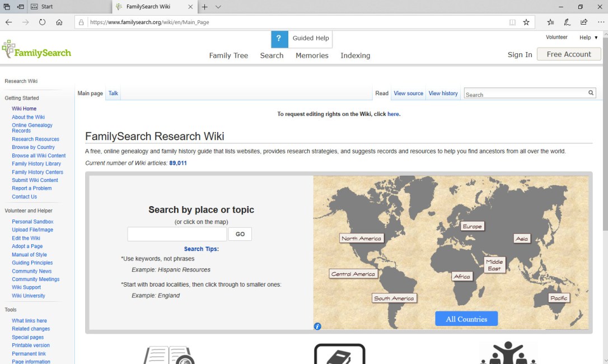The width and height of the screenshot is (608, 364).
Task: Click the All Countries button on the map
Action: click(466, 318)
